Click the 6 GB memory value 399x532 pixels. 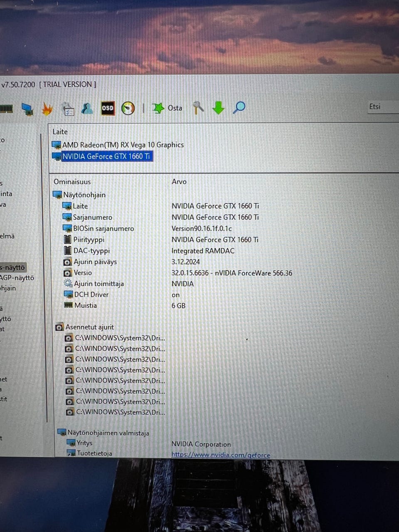(x=178, y=305)
